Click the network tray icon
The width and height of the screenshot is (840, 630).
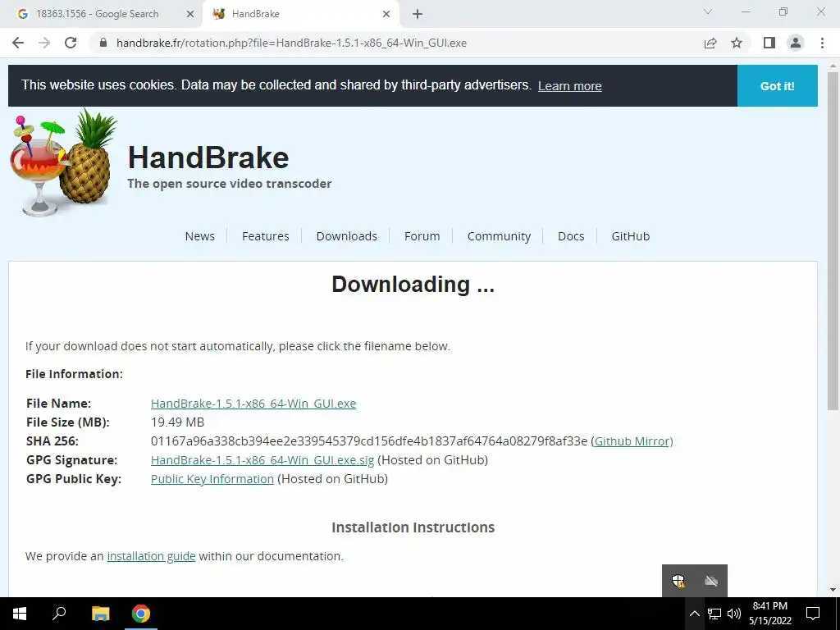coord(714,614)
